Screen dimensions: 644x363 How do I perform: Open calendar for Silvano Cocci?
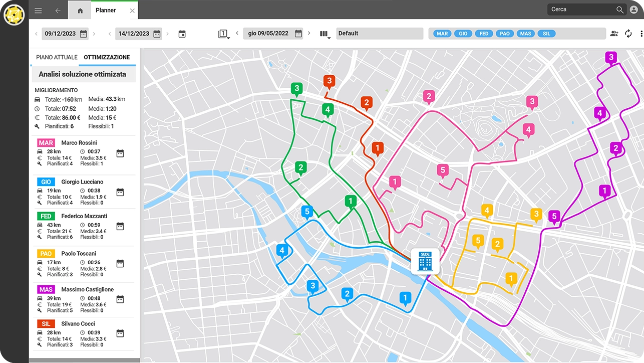click(120, 333)
